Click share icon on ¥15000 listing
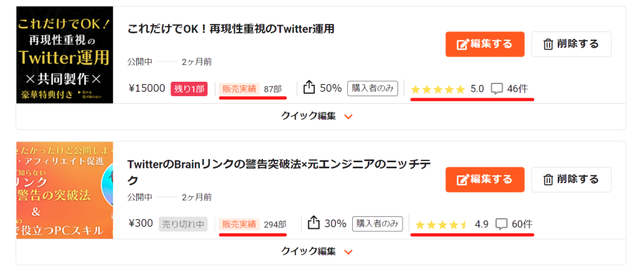 (309, 87)
